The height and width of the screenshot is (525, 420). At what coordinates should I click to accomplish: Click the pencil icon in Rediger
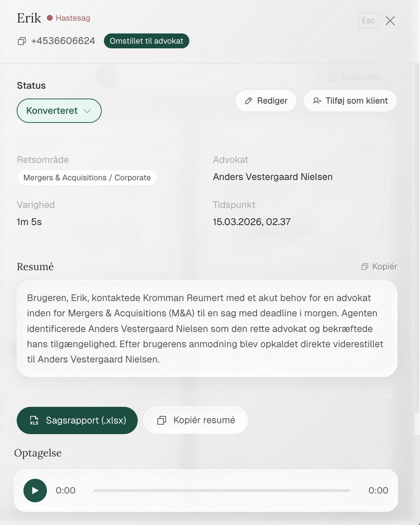tap(249, 101)
